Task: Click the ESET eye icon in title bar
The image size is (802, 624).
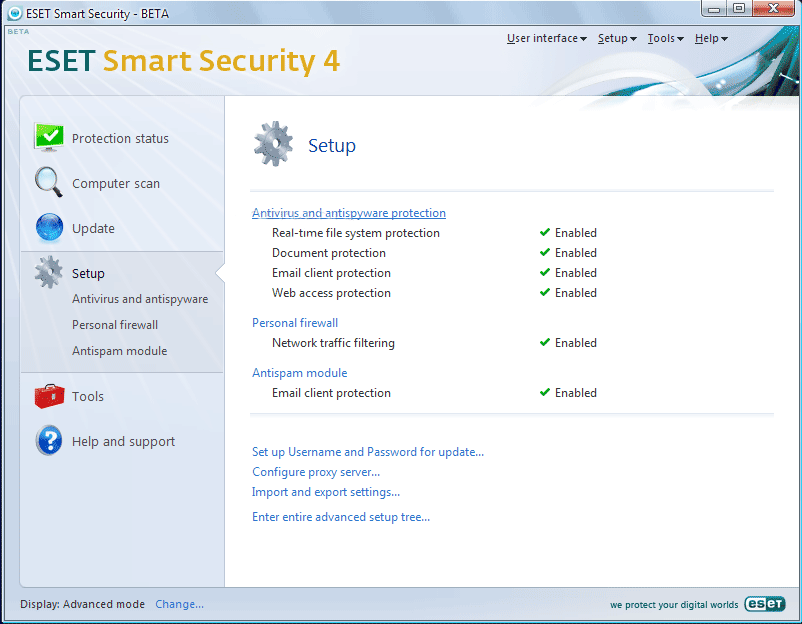Action: tap(15, 14)
